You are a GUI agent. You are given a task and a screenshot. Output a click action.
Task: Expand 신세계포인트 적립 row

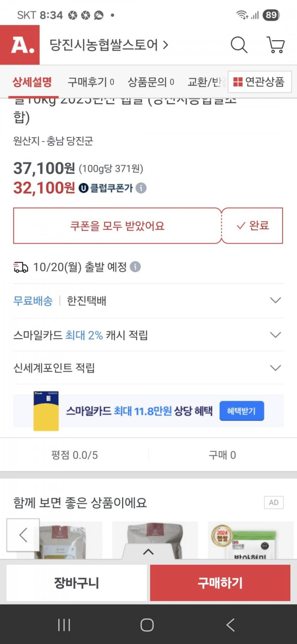click(x=275, y=368)
